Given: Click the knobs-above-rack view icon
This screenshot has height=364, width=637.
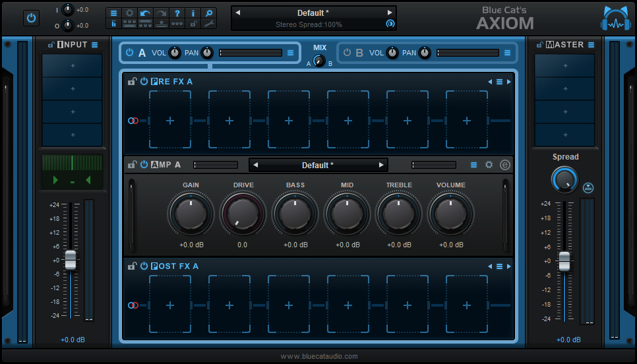Looking at the screenshot, I should pyautogui.click(x=130, y=24).
